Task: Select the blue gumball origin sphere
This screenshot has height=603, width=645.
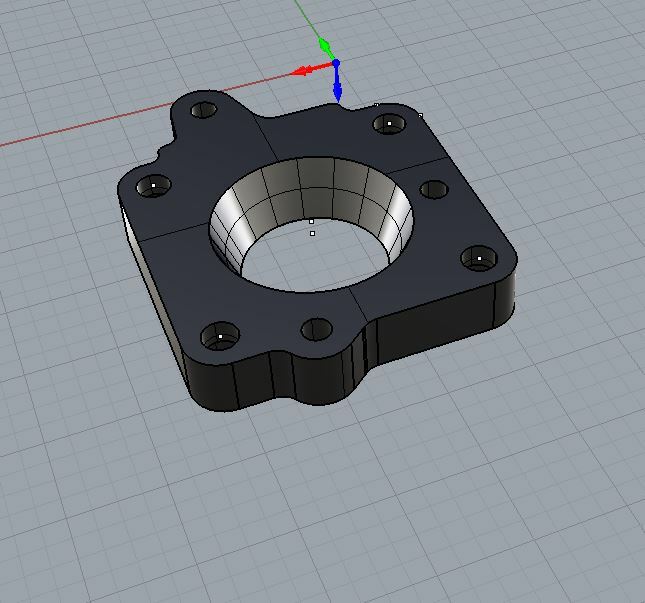Action: [336, 64]
